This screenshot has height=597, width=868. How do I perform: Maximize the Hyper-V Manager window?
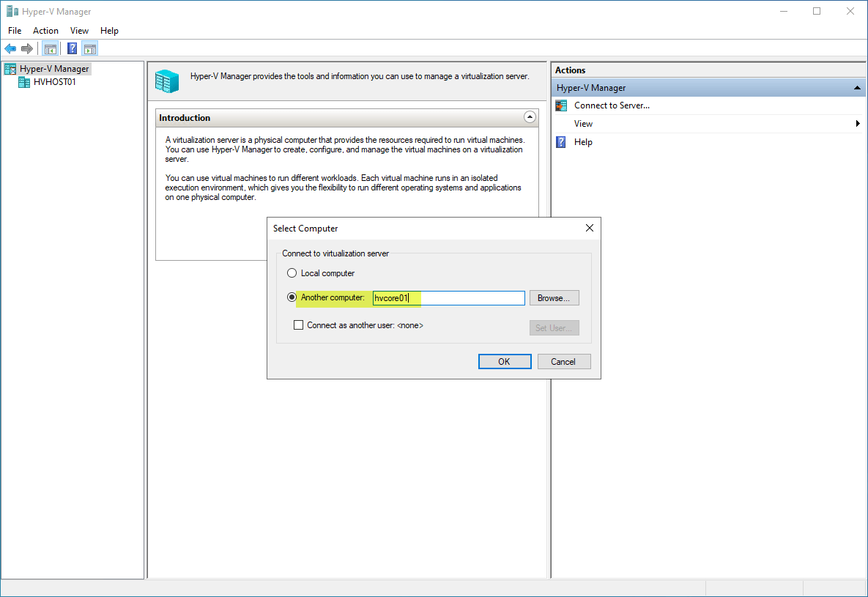click(x=817, y=11)
